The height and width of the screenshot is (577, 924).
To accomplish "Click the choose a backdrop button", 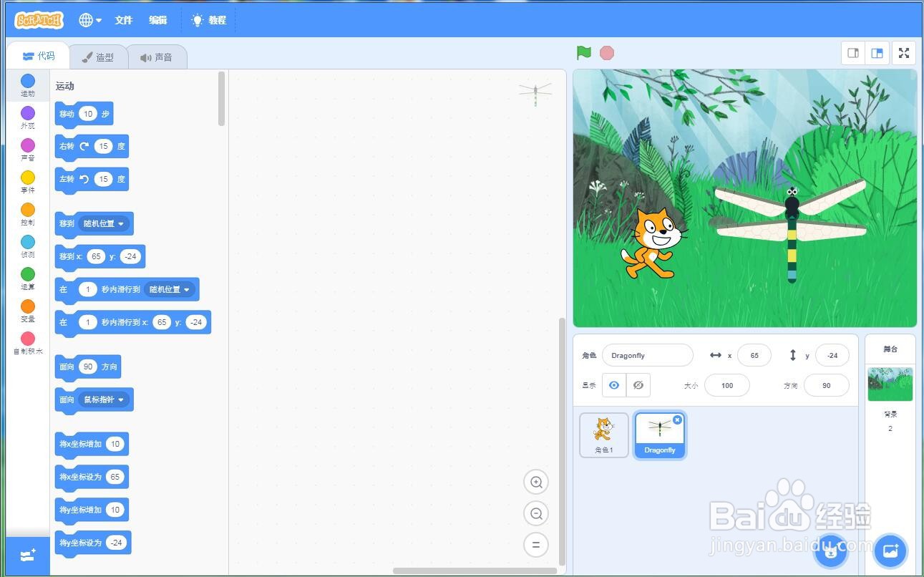I will [890, 551].
